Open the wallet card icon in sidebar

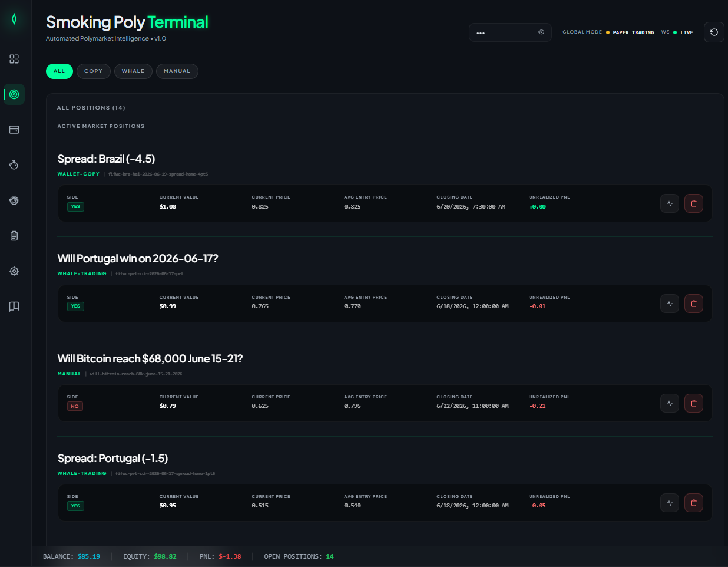14,130
